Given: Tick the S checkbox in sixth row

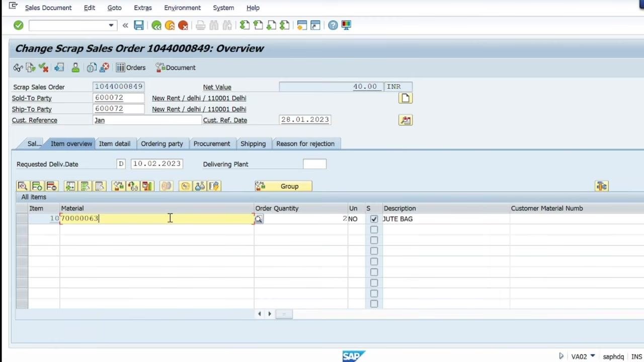Looking at the screenshot, I should pyautogui.click(x=374, y=272).
